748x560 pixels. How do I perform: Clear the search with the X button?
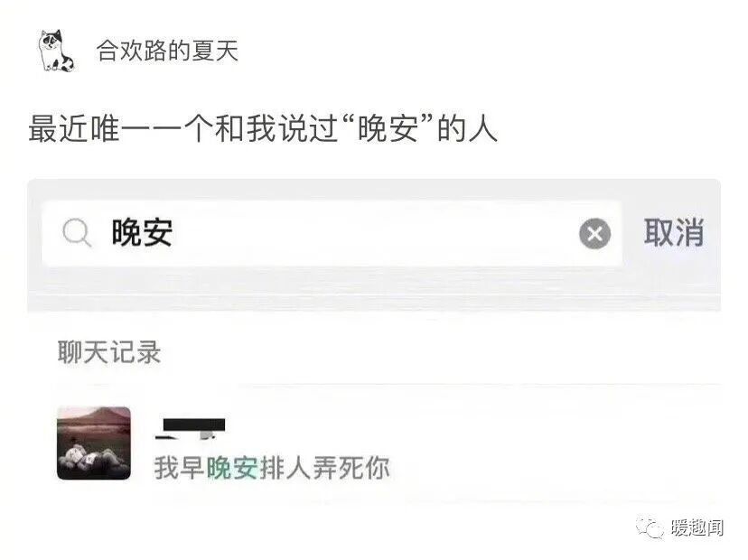pos(594,234)
